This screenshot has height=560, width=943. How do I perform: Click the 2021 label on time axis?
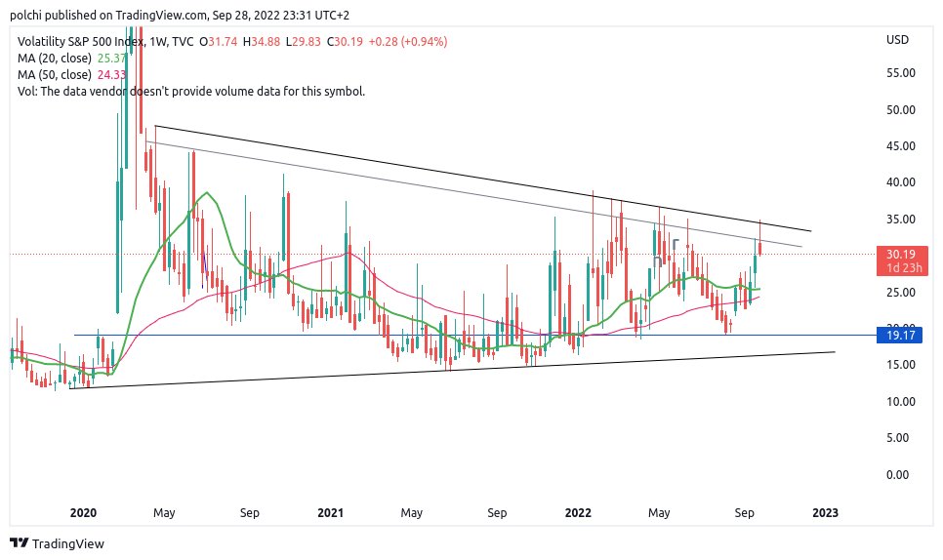click(x=330, y=513)
